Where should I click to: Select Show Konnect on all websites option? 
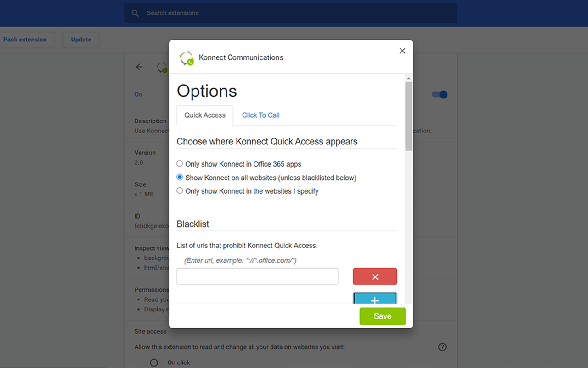[180, 177]
